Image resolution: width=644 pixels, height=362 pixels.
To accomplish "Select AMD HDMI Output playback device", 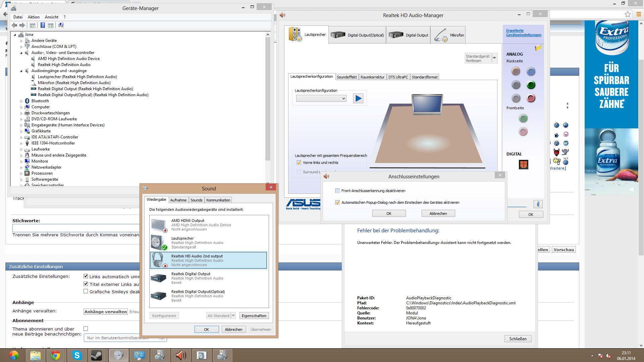I will [209, 225].
